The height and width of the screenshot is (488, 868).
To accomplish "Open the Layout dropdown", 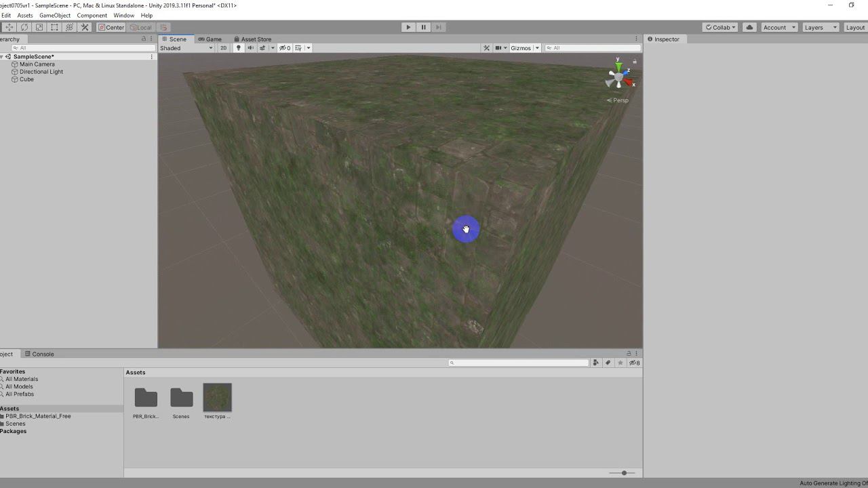I will [x=856, y=27].
